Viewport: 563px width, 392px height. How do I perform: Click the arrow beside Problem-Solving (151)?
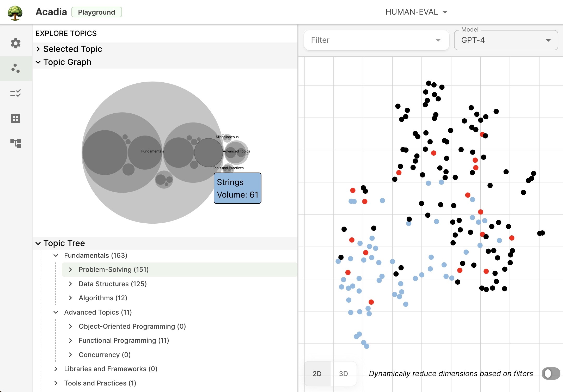pyautogui.click(x=70, y=270)
